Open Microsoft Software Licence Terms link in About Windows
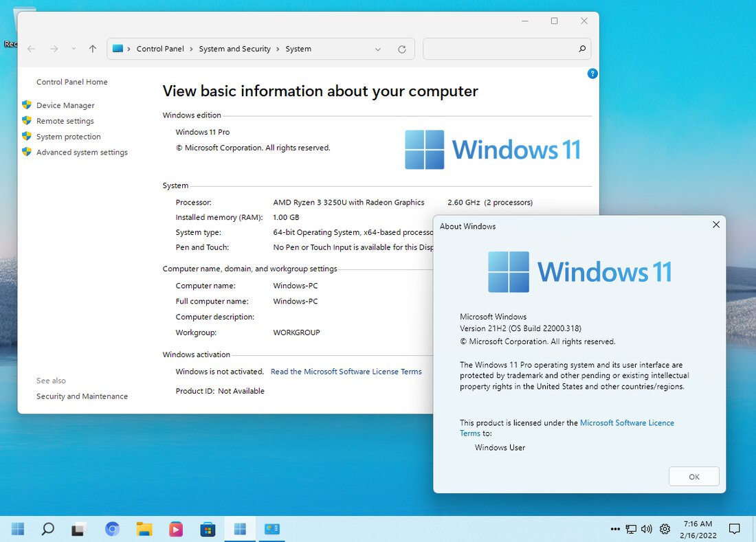The width and height of the screenshot is (756, 542). pyautogui.click(x=627, y=422)
